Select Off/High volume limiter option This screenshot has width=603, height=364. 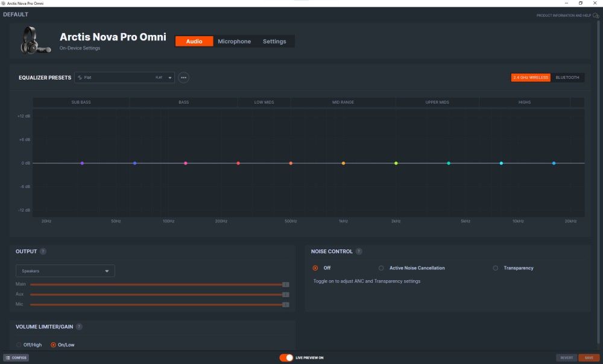pyautogui.click(x=19, y=345)
